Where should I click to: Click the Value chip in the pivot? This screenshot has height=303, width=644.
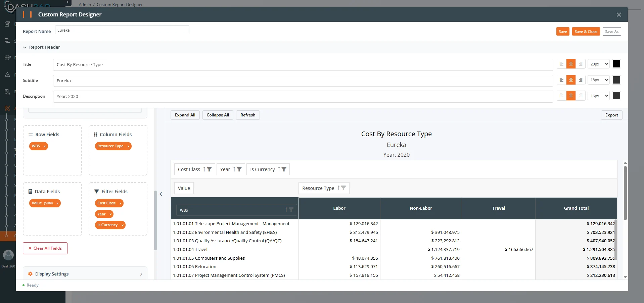coord(184,188)
